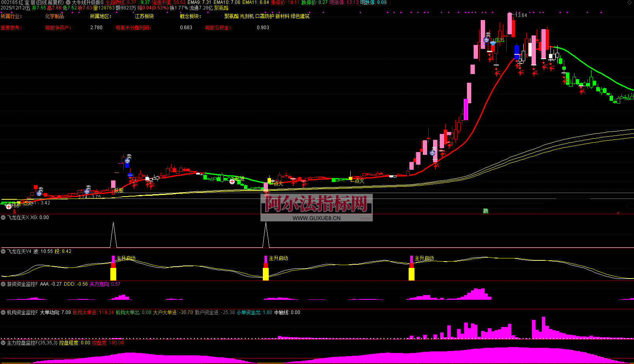Click the red S arrow marker at bottom-left

[15, 212]
